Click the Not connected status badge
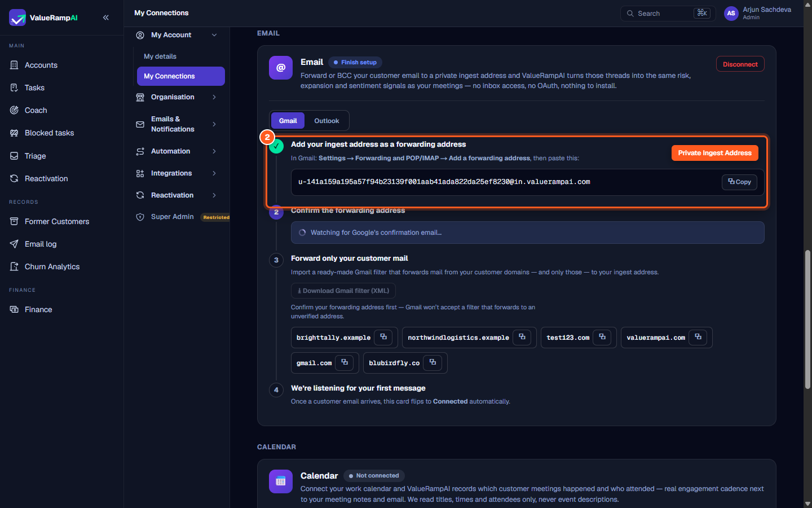Viewport: 812px width, 508px height. (x=374, y=476)
